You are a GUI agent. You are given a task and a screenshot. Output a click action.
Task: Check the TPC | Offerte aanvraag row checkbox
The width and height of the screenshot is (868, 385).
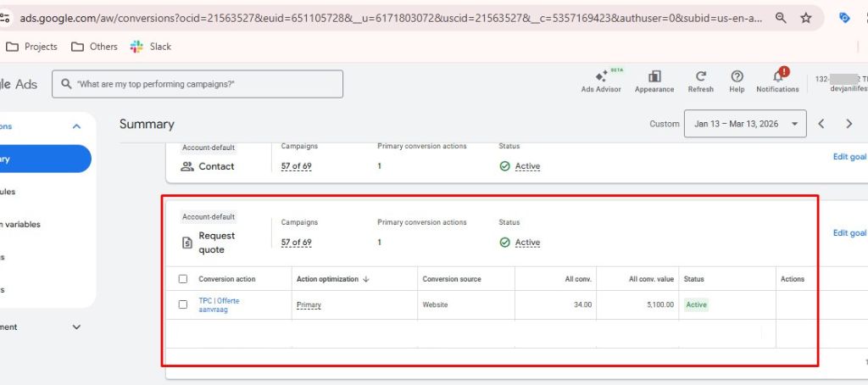(x=183, y=304)
